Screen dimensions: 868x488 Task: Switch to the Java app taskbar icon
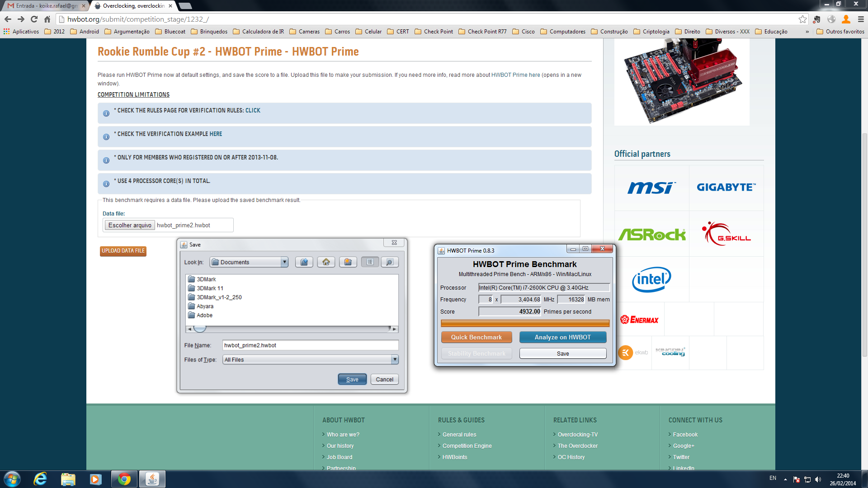point(152,479)
